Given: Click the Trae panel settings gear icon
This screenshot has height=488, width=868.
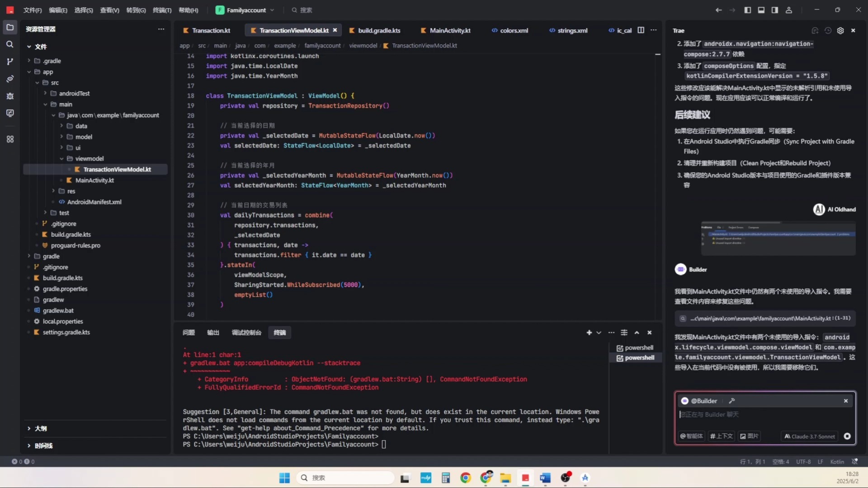Looking at the screenshot, I should pos(840,30).
